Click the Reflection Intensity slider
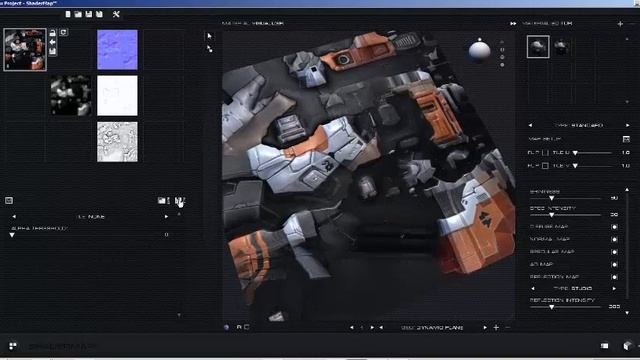The height and width of the screenshot is (360, 640). [x=565, y=307]
